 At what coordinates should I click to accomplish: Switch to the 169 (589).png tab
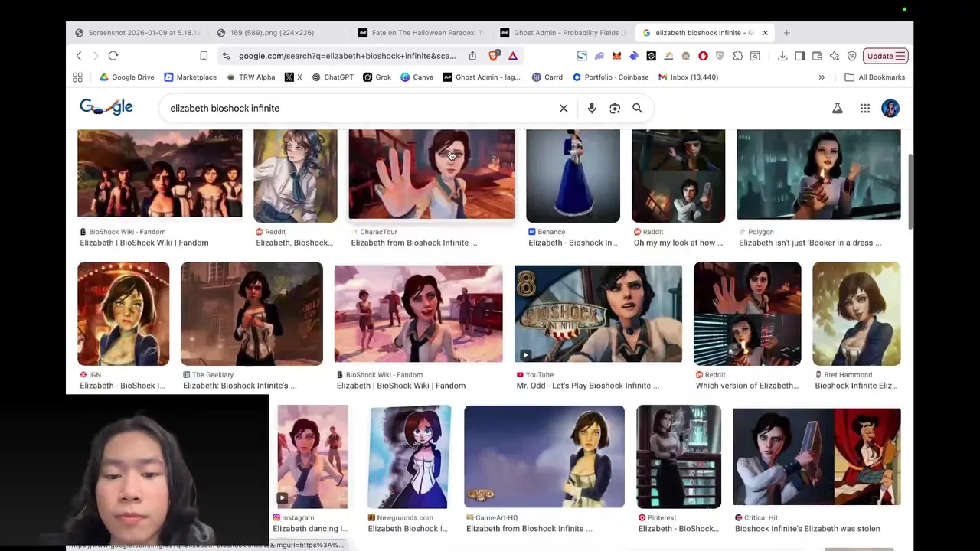point(265,33)
